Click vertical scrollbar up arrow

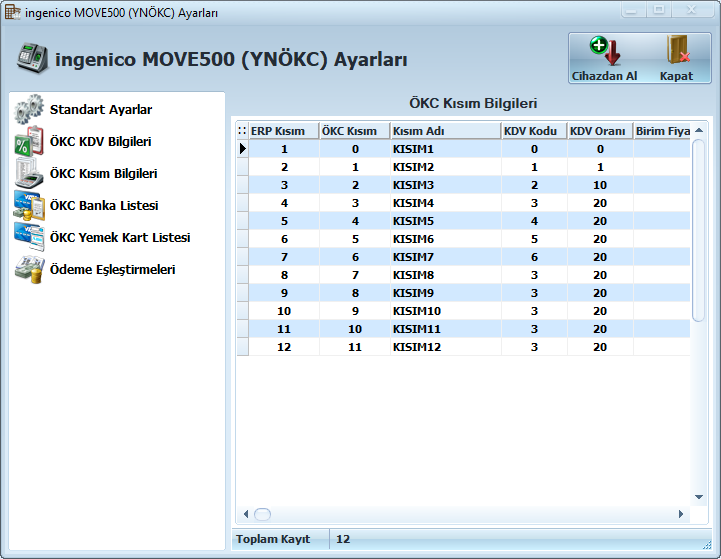[x=699, y=131]
